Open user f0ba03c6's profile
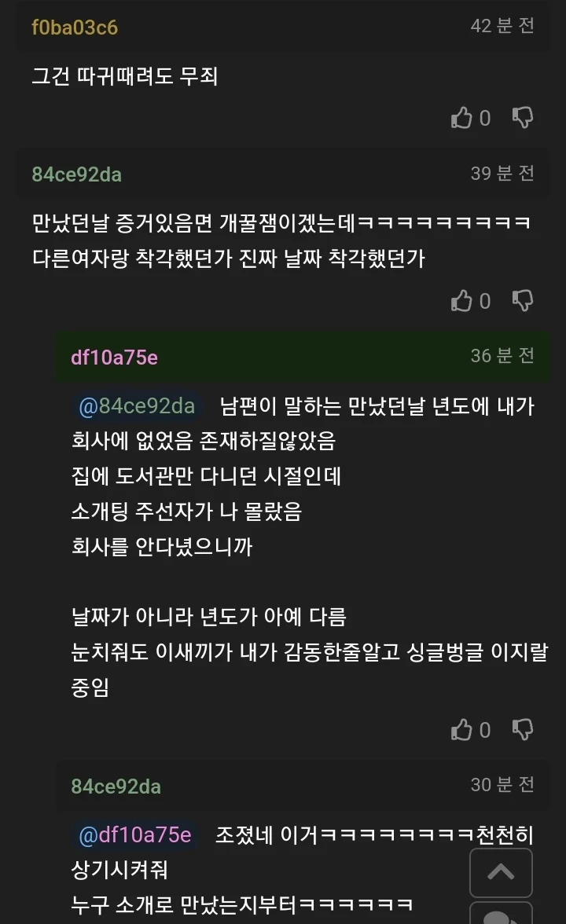566x924 pixels. pyautogui.click(x=74, y=27)
